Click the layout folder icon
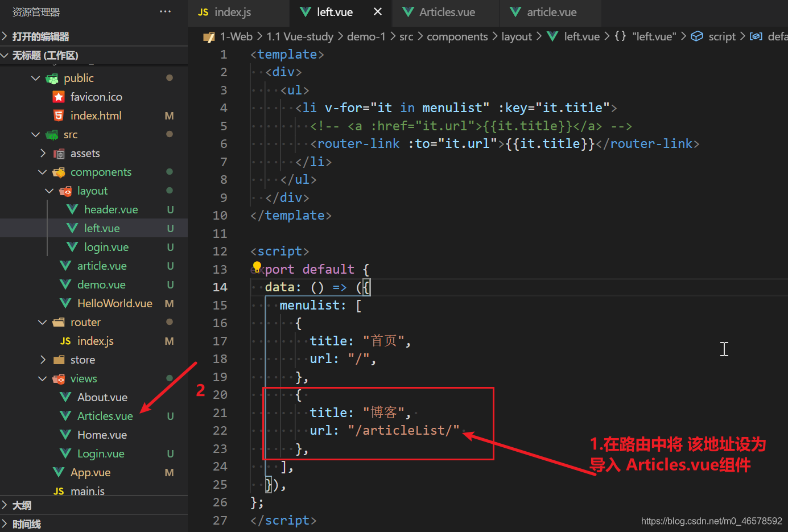Image resolution: width=788 pixels, height=532 pixels. pos(65,191)
